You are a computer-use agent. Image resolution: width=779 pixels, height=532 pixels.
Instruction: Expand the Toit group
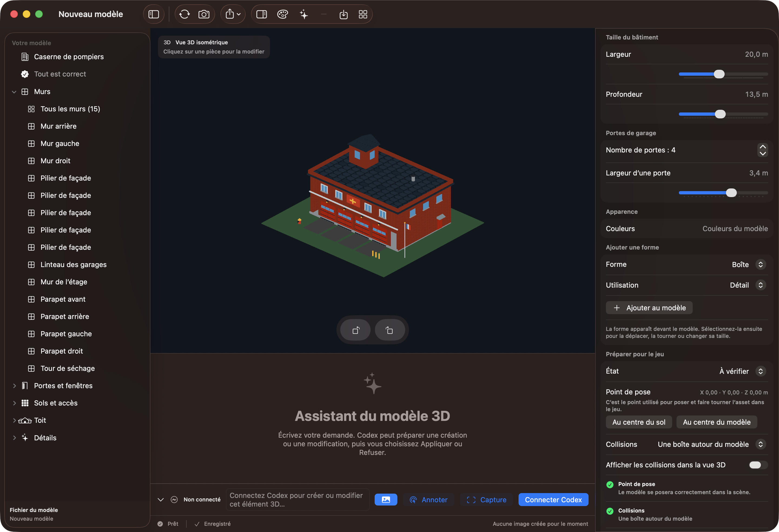[14, 420]
